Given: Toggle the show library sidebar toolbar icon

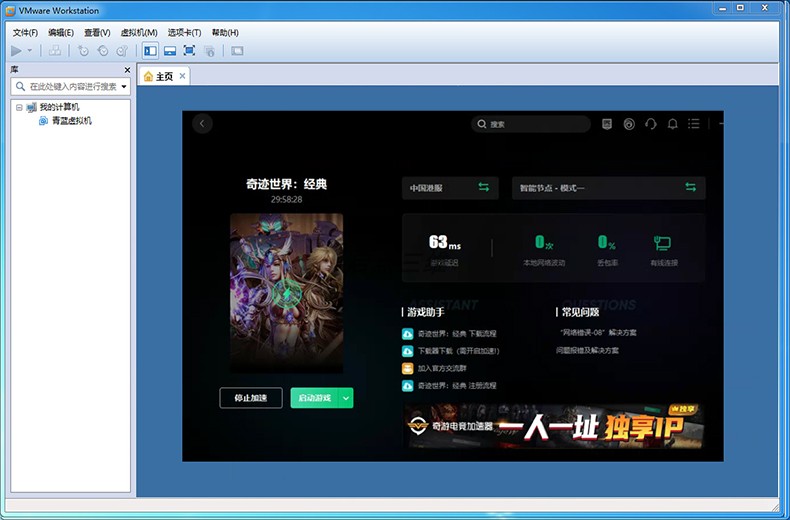Looking at the screenshot, I should 150,50.
